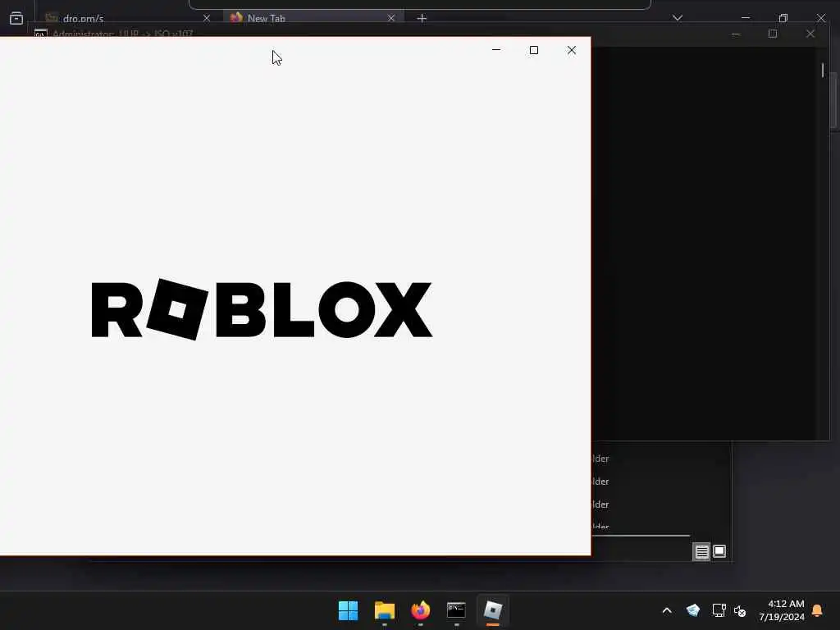This screenshot has height=630, width=840.
Task: Maximize the Administrator command prompt window
Action: pyautogui.click(x=773, y=34)
